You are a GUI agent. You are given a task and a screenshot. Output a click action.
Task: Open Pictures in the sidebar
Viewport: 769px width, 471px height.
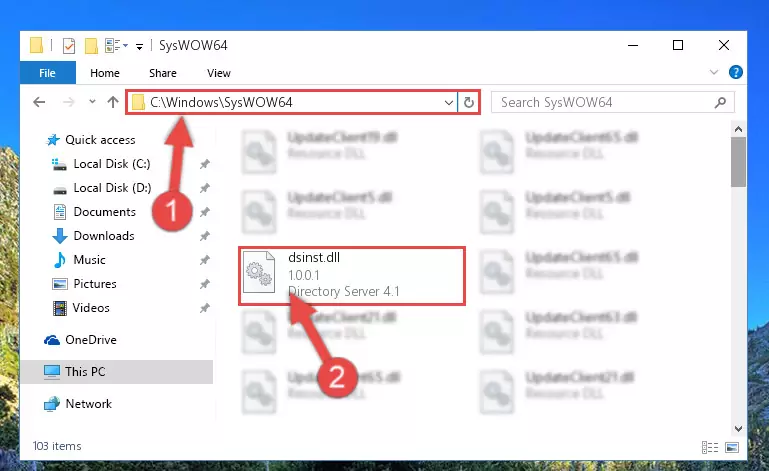95,284
